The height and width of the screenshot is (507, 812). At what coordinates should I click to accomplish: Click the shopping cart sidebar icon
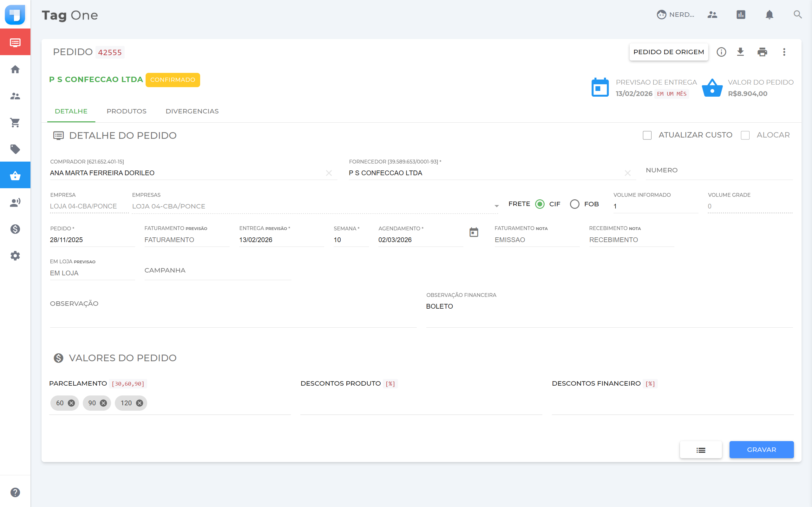tap(15, 123)
